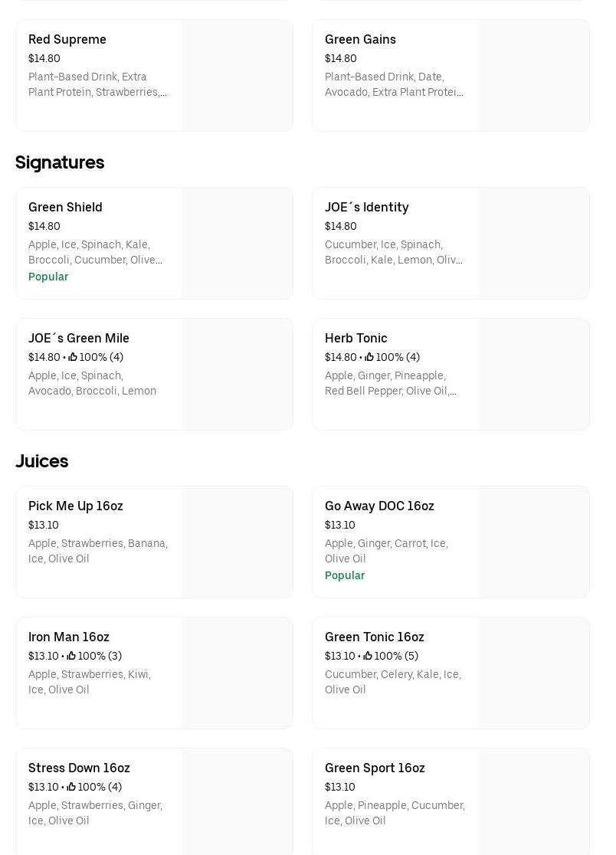Click the Popular tag on Go Away DOC
The width and height of the screenshot is (616, 855).
click(345, 575)
